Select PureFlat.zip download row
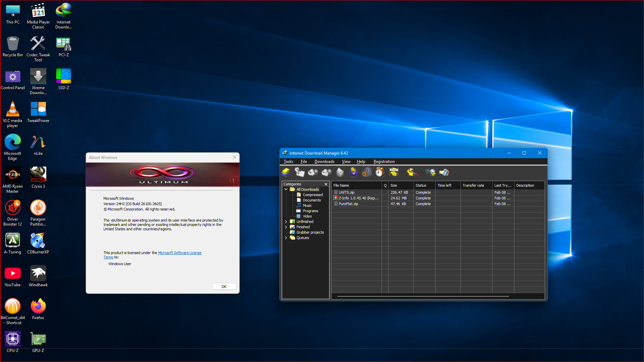 [438, 204]
